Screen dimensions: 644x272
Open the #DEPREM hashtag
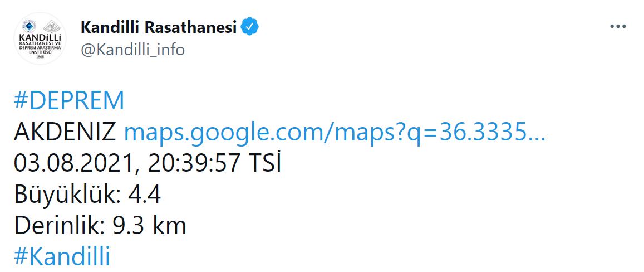[68, 101]
